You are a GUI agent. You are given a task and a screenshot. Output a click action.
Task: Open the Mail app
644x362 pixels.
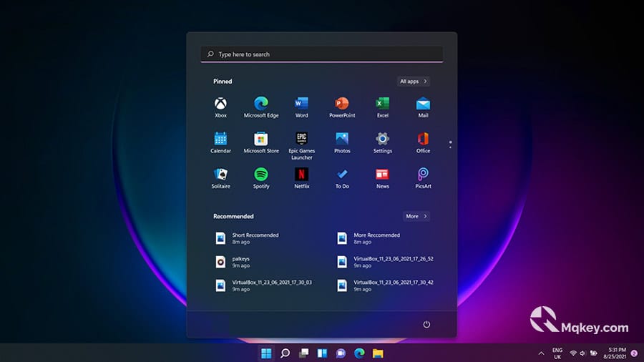423,107
